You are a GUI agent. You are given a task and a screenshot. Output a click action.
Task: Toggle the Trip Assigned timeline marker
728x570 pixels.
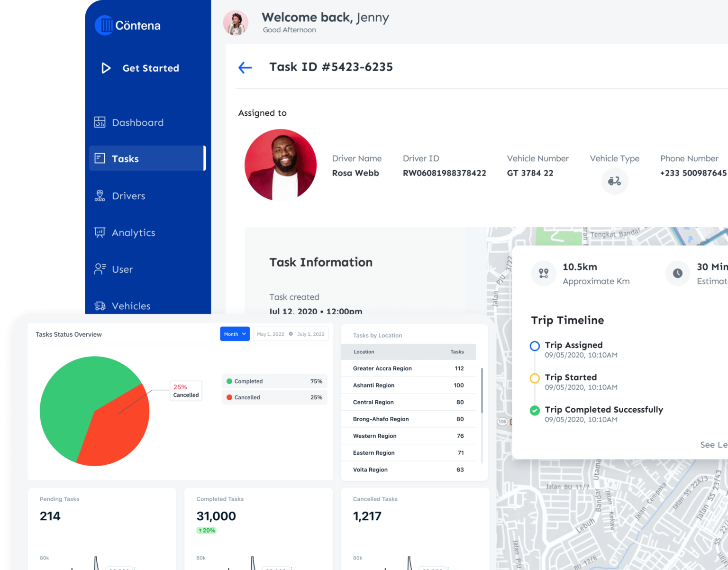pyautogui.click(x=535, y=346)
